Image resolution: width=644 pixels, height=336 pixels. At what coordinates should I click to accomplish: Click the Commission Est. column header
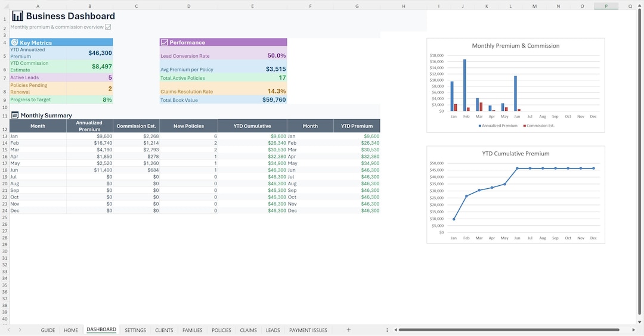click(x=136, y=126)
